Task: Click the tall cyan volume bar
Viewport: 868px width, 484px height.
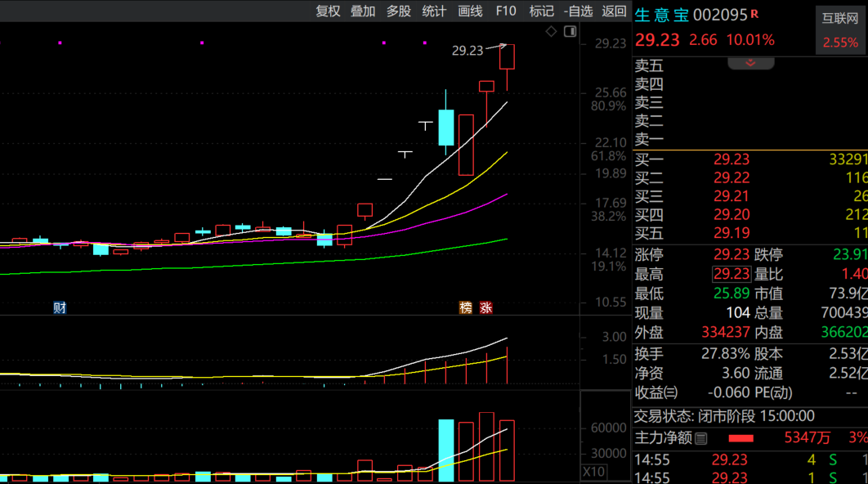Action: tap(446, 450)
